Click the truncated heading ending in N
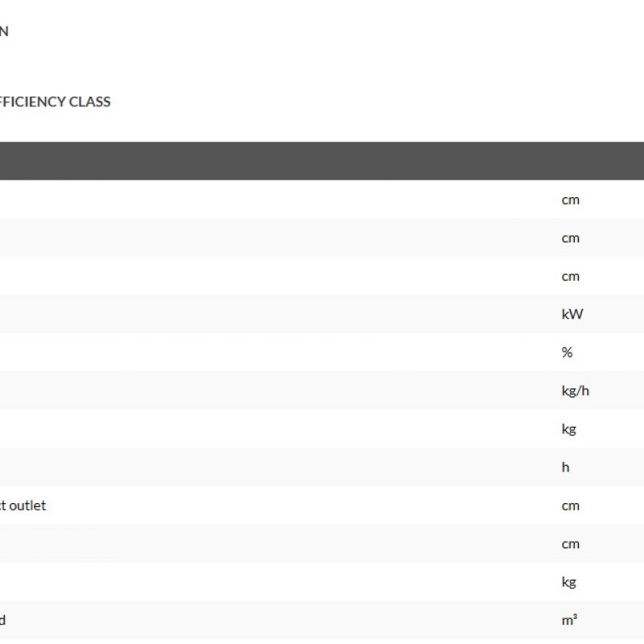 point(4,31)
